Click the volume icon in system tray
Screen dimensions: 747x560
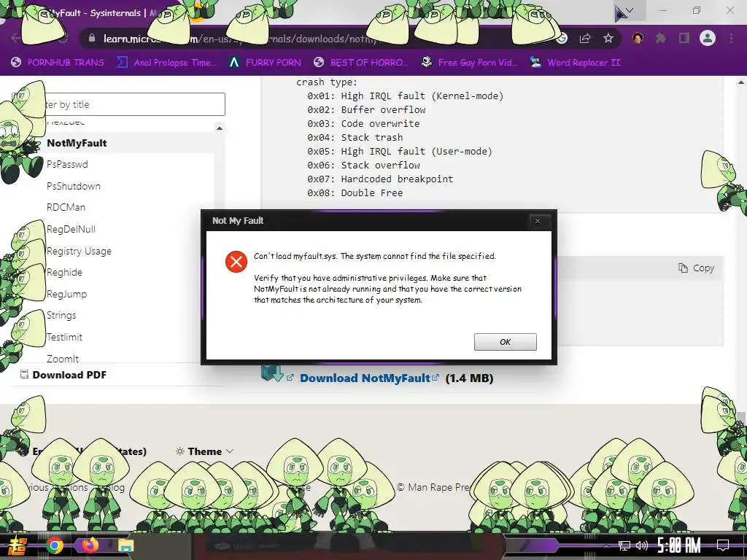tap(642, 545)
